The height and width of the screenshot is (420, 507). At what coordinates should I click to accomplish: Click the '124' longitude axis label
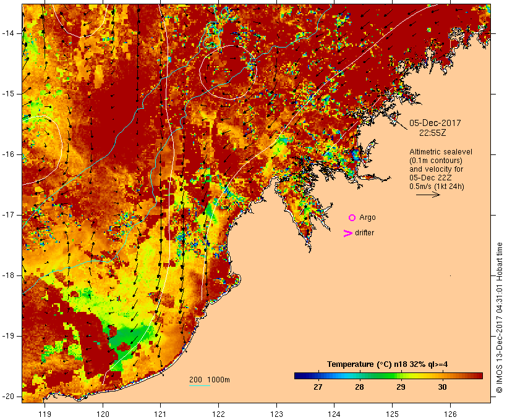[334, 414]
